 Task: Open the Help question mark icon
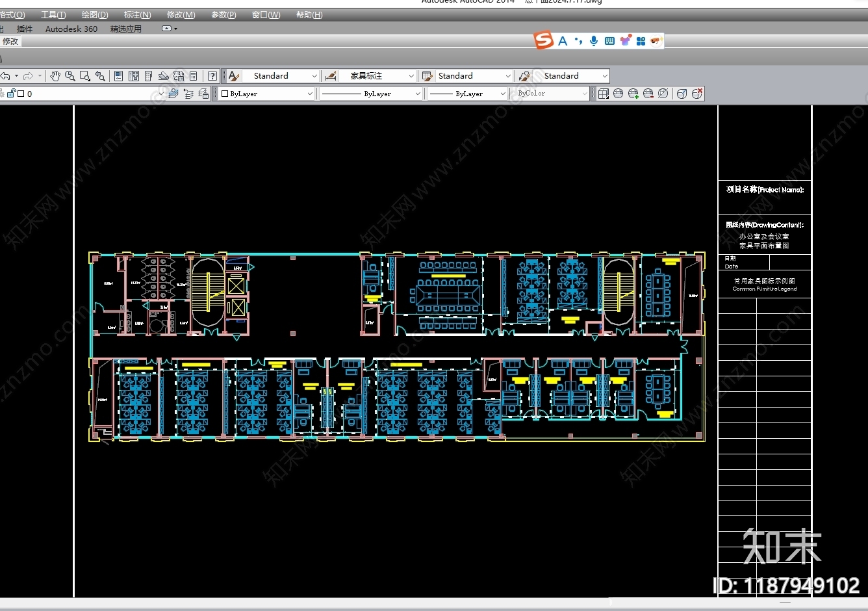(x=212, y=76)
